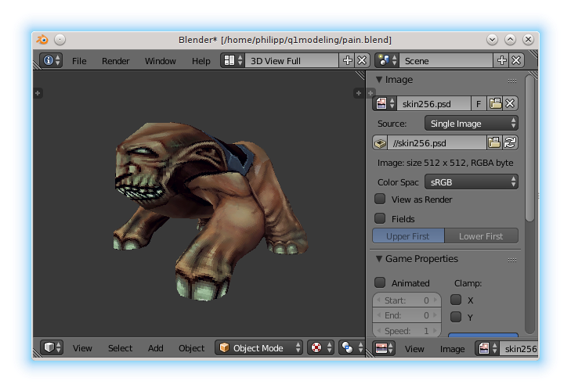Delete the current Scene

point(516,60)
